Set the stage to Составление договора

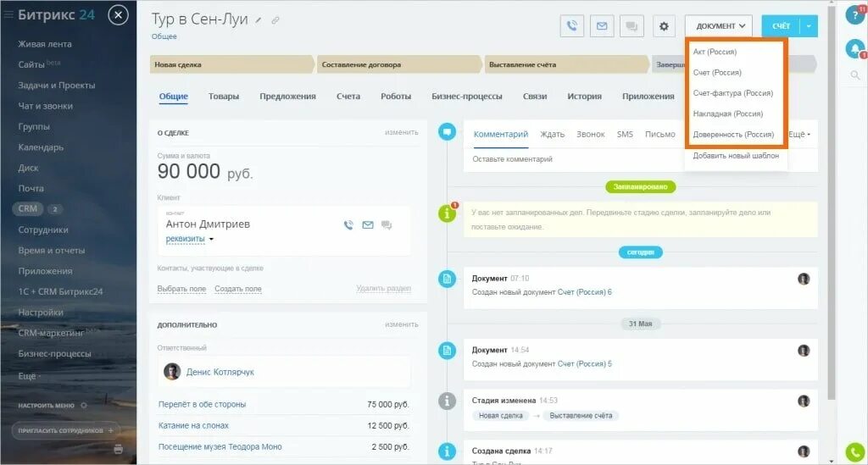coord(398,64)
